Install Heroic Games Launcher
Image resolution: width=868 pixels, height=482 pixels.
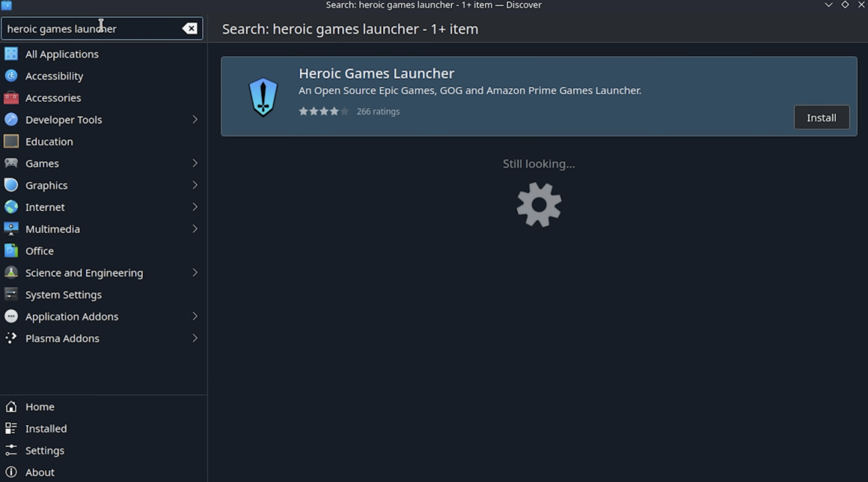tap(822, 118)
